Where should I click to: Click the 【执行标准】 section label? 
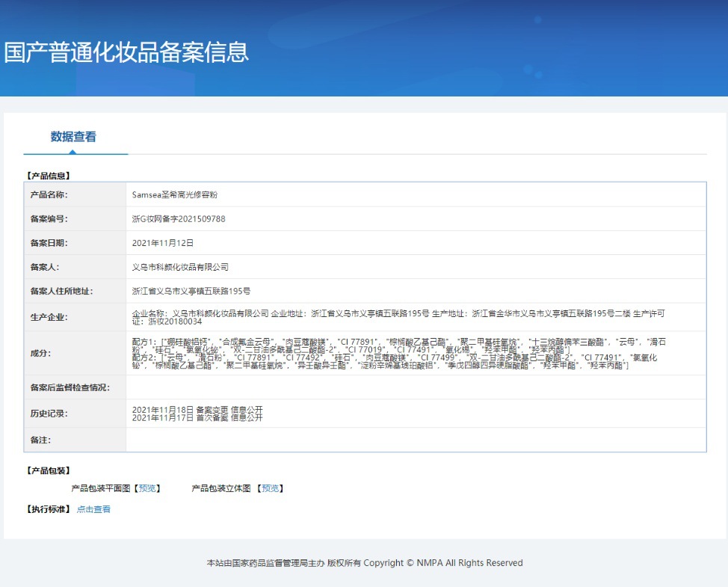coord(47,508)
